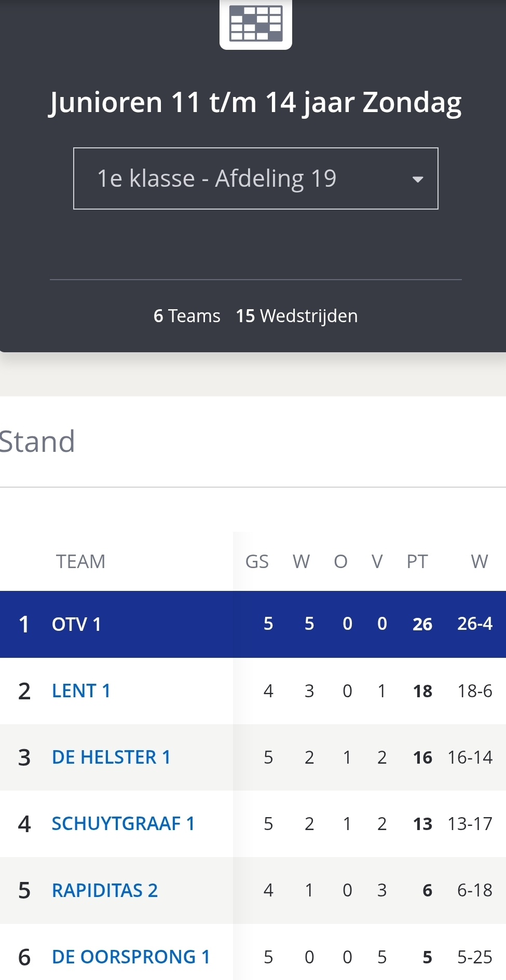
Task: Click the Stand section heading
Action: coord(37,441)
